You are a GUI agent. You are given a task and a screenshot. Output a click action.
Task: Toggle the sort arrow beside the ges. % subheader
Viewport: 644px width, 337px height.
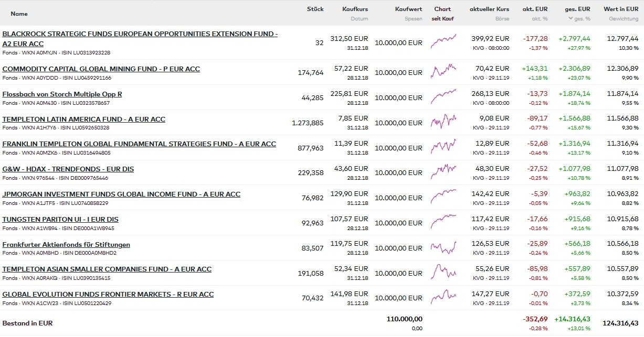coord(571,19)
